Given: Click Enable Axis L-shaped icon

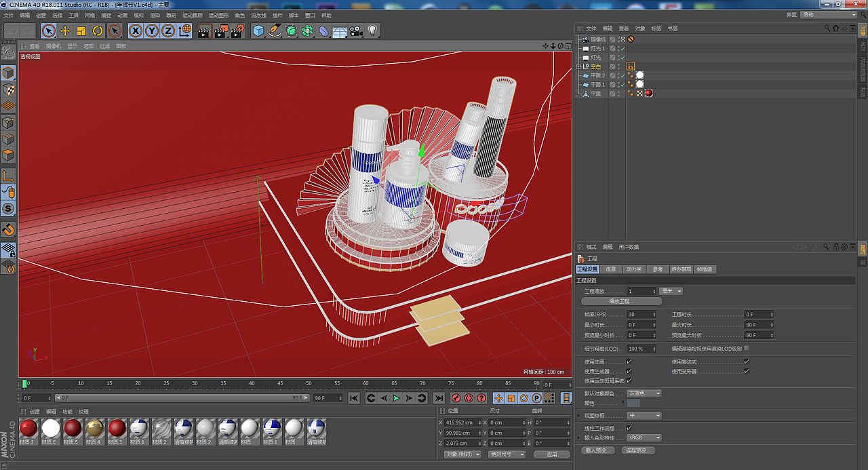Looking at the screenshot, I should click(8, 176).
